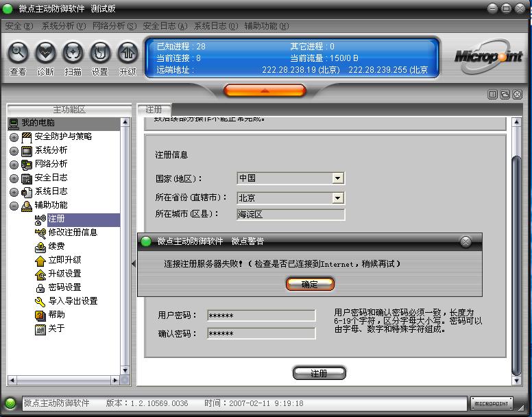Click sidebar horizontal scrollbar right arrow
This screenshot has width=532, height=417.
[115, 380]
